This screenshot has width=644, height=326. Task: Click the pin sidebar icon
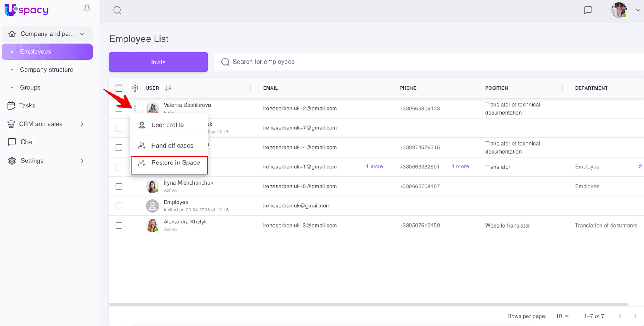(87, 9)
